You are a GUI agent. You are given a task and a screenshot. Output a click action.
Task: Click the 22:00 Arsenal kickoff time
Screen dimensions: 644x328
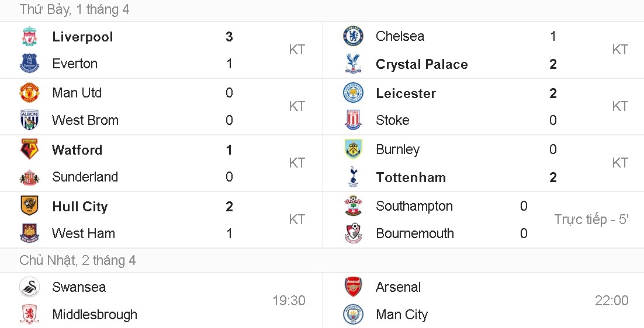(611, 301)
